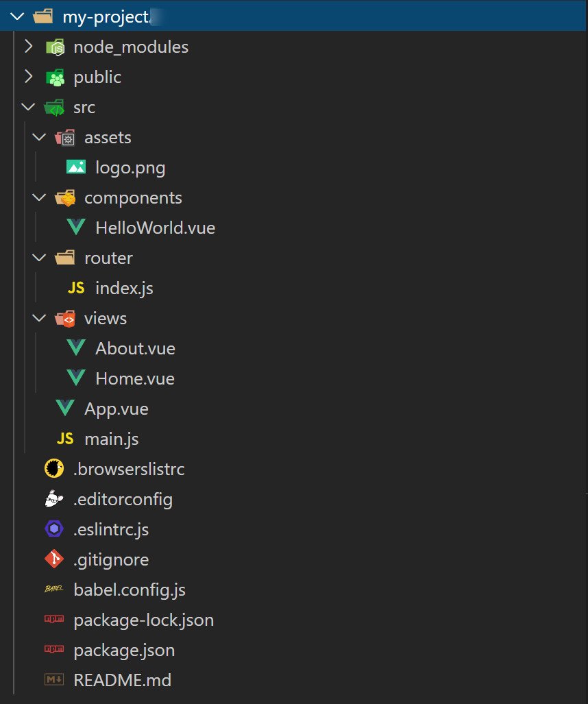The width and height of the screenshot is (588, 704).
Task: Click the markdown icon next to README.md
Action: 54,679
